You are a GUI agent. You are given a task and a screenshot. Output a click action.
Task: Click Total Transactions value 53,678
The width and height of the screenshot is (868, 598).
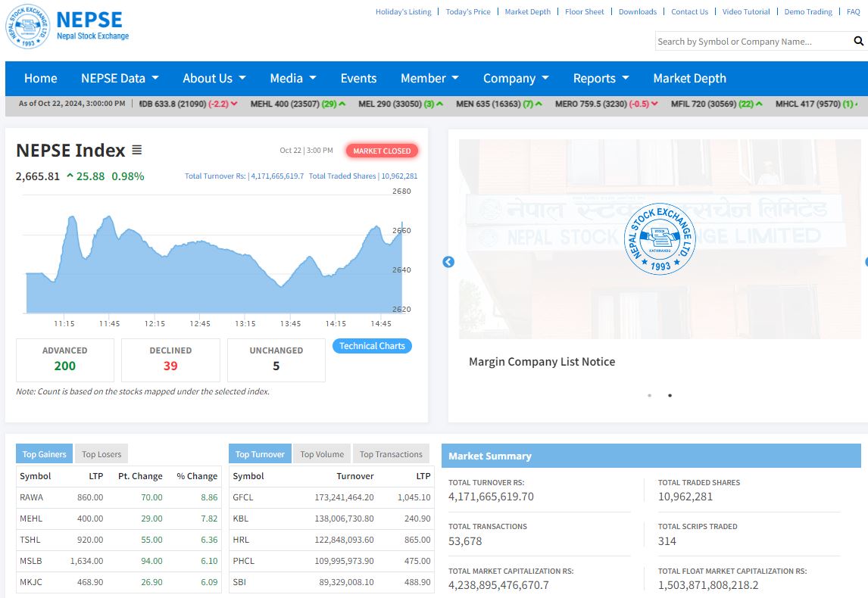(465, 541)
